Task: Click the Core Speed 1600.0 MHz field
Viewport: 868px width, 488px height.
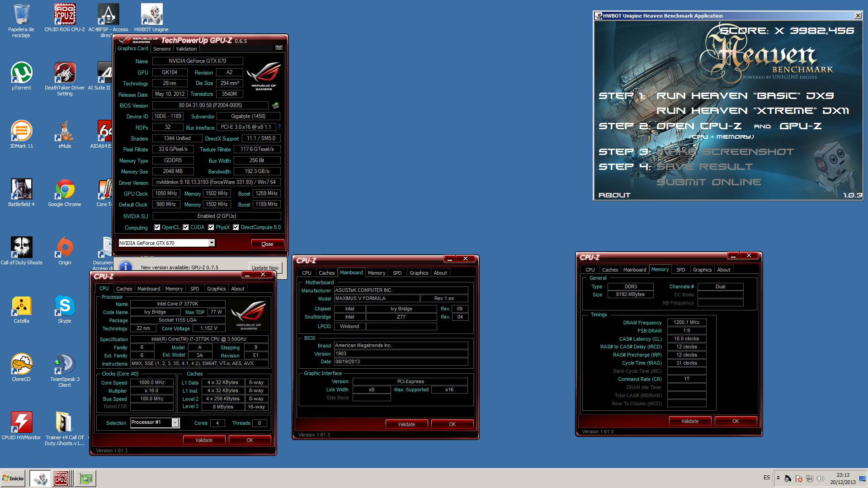Action: coord(151,383)
